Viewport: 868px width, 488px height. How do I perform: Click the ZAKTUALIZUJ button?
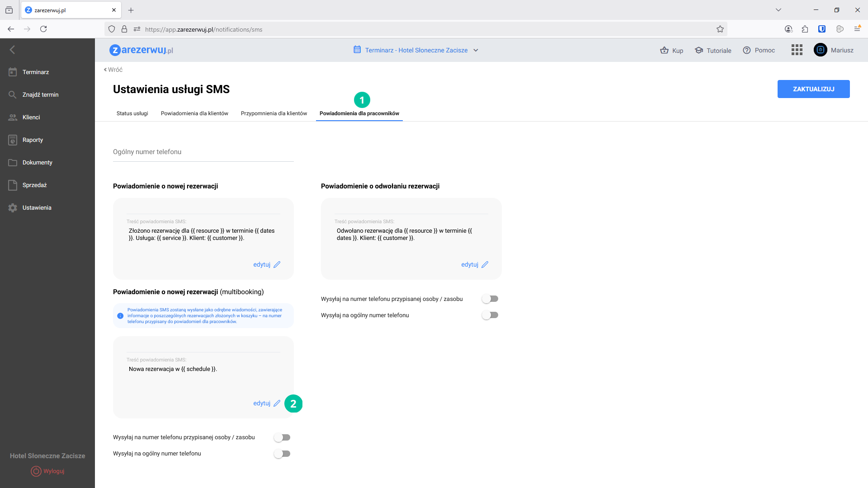813,89
